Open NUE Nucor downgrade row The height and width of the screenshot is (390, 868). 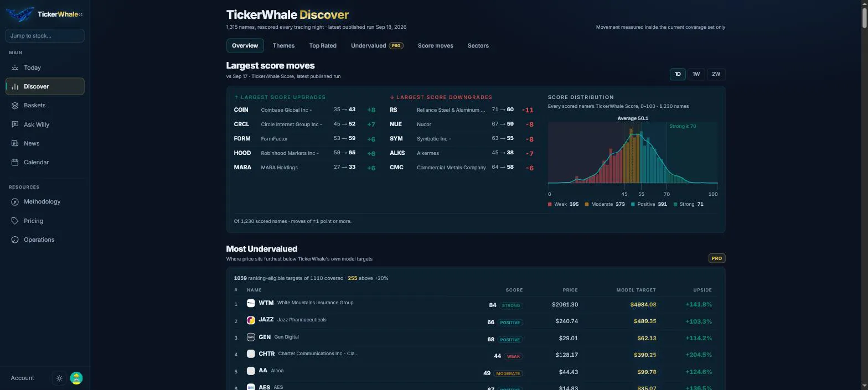click(462, 124)
